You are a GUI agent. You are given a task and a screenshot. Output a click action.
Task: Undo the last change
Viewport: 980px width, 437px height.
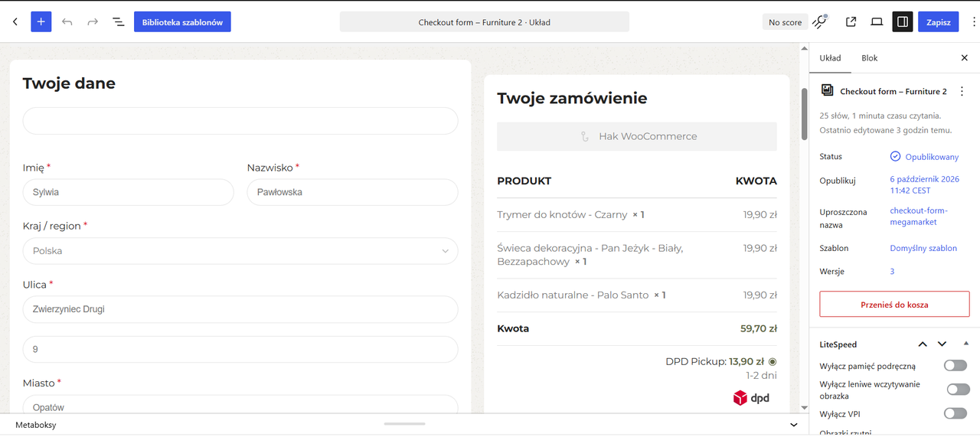[67, 22]
